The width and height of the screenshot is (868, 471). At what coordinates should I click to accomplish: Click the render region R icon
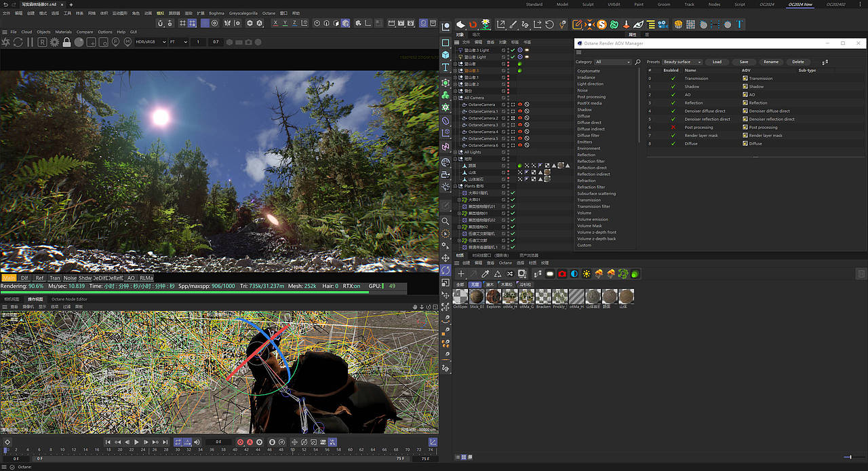coord(42,42)
